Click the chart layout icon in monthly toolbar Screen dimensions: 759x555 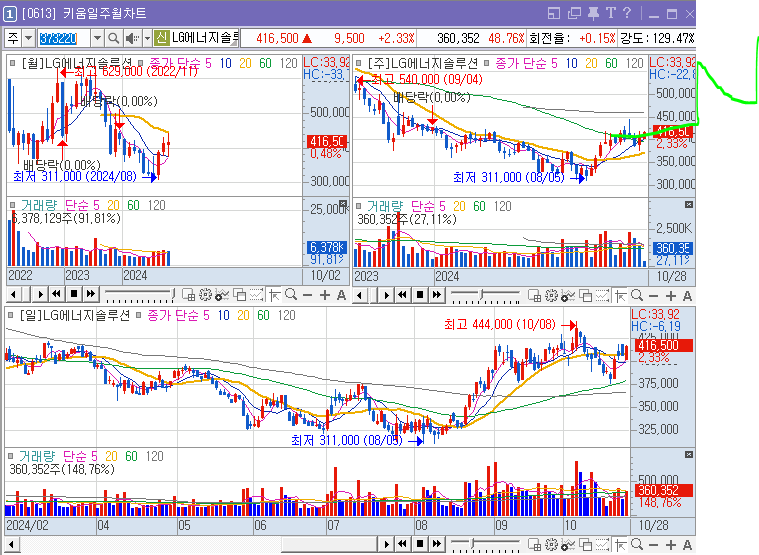pyautogui.click(x=188, y=295)
